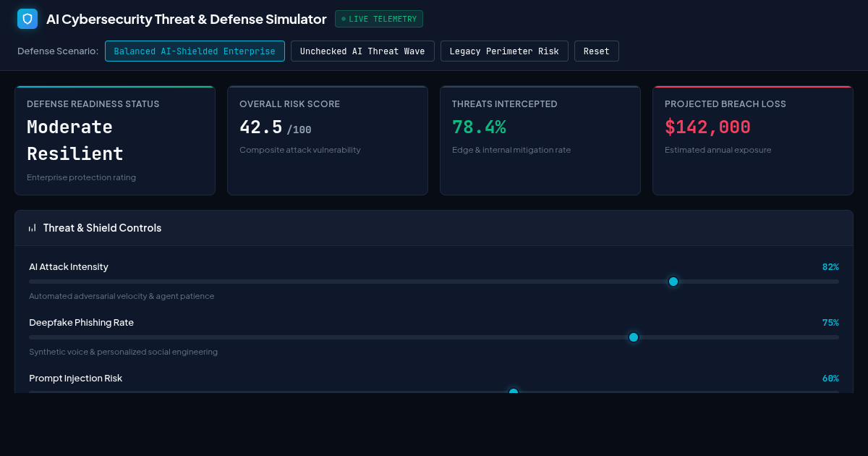
Task: Click the Deepfake Phishing Rate slider handle
Action: point(634,337)
